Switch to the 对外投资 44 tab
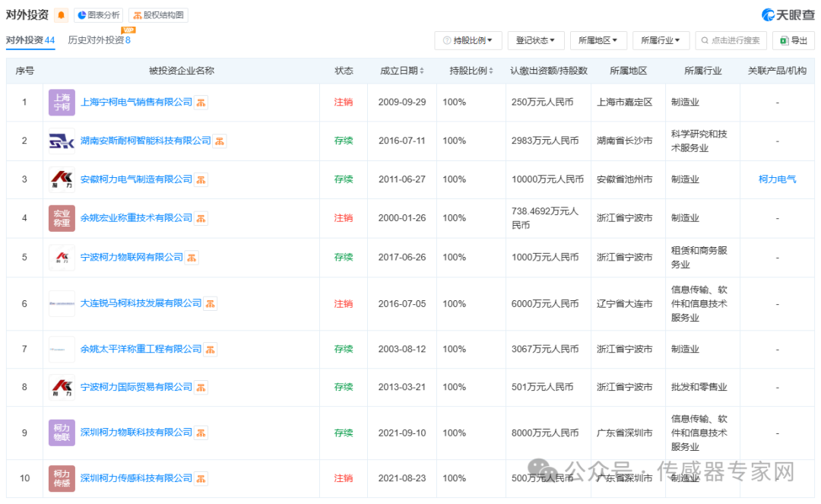821x504 pixels. pyautogui.click(x=30, y=40)
